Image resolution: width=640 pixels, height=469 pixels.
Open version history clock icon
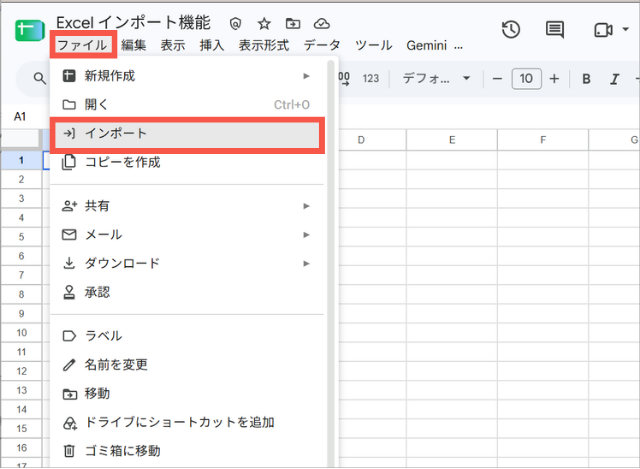pos(511,30)
